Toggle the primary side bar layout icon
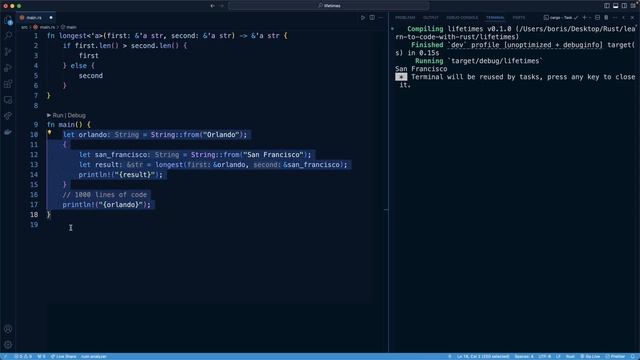Image resolution: width=640 pixels, height=360 pixels. [x=607, y=6]
